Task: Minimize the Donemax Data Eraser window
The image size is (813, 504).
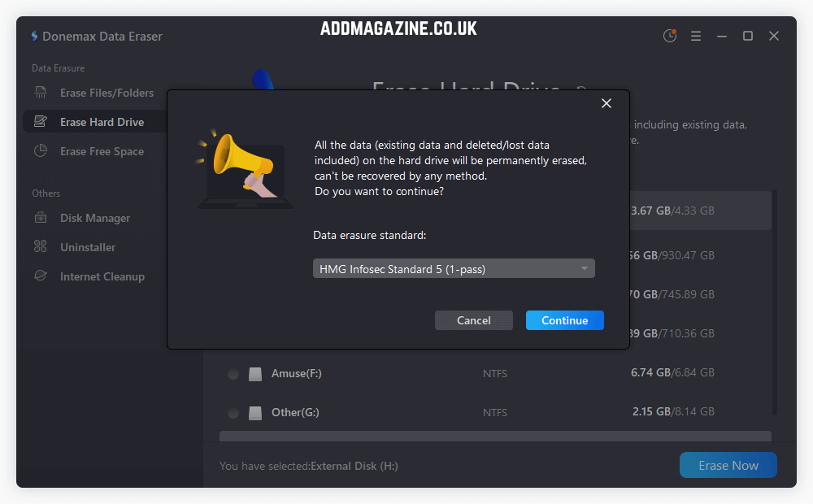Action: tap(722, 36)
